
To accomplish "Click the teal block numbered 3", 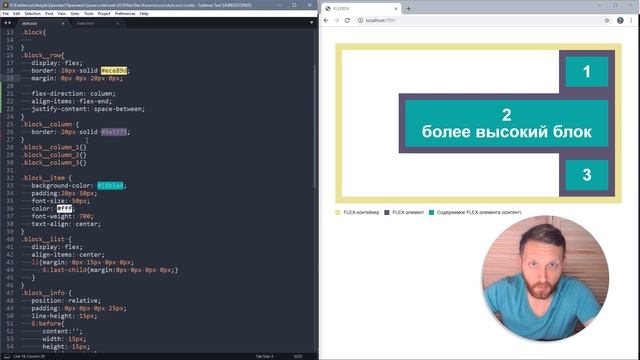I will tap(587, 175).
